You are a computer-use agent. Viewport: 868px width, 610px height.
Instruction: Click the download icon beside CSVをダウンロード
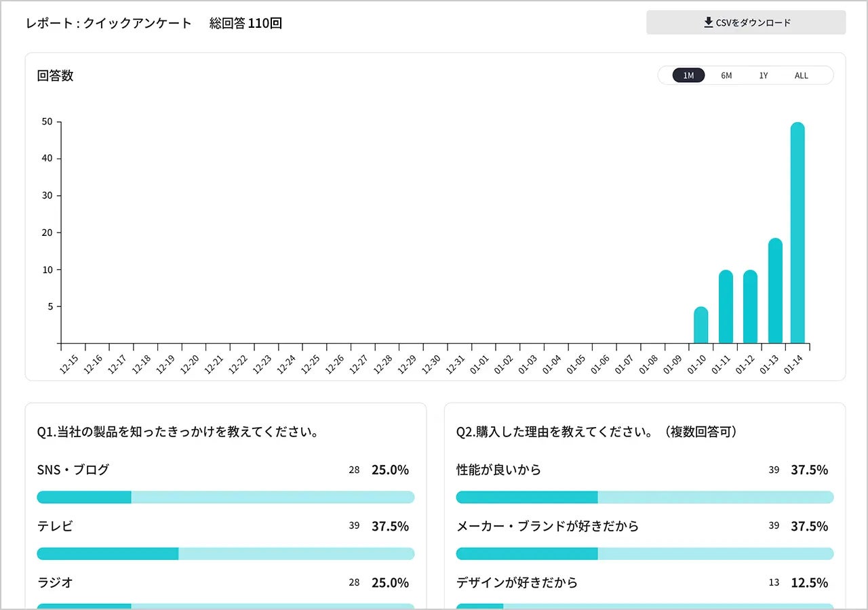[709, 22]
